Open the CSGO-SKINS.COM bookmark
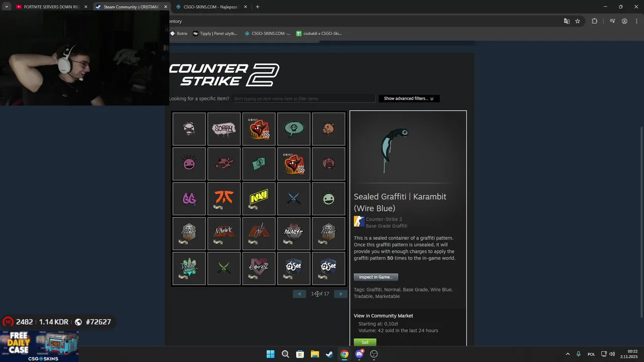The height and width of the screenshot is (362, 644). pyautogui.click(x=267, y=34)
